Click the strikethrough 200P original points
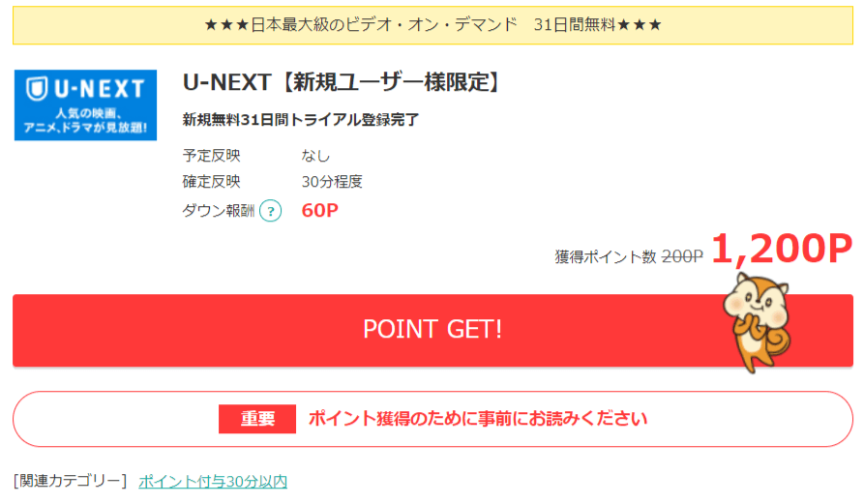Viewport: 864px width, 504px height. [x=682, y=256]
